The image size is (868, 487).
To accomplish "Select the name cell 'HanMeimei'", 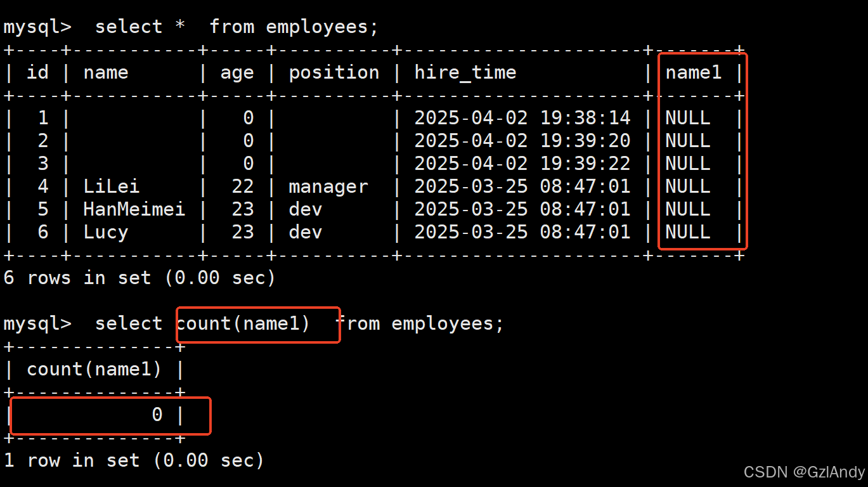I will click(134, 209).
